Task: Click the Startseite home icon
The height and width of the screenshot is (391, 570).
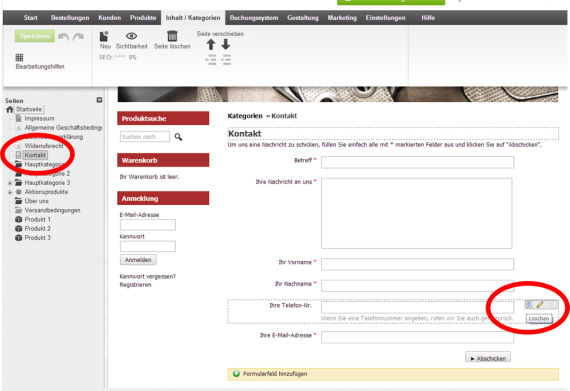Action: click(10, 109)
